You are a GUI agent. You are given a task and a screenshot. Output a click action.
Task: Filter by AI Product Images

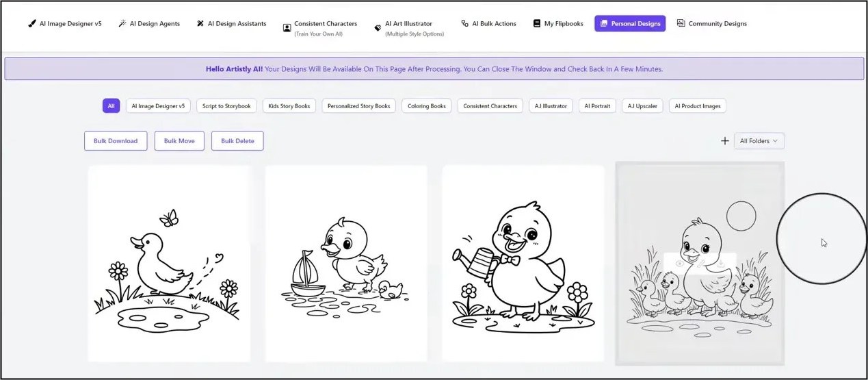697,106
